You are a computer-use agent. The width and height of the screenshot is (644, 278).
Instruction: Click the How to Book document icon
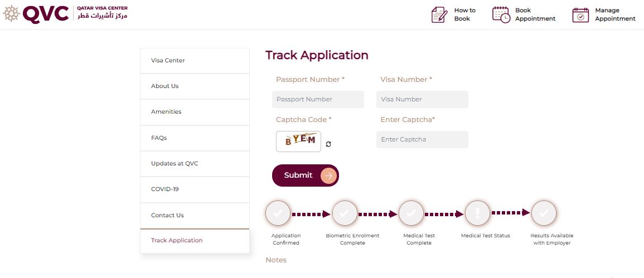pos(439,14)
